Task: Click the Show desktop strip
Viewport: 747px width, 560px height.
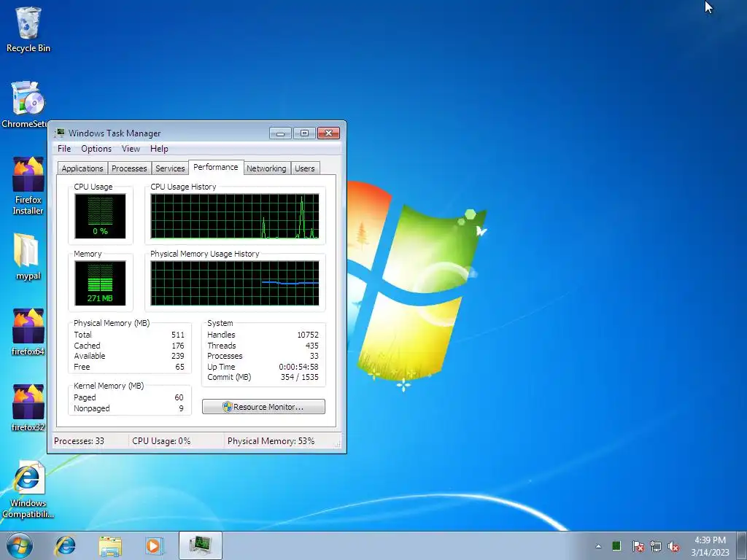Action: click(741, 545)
